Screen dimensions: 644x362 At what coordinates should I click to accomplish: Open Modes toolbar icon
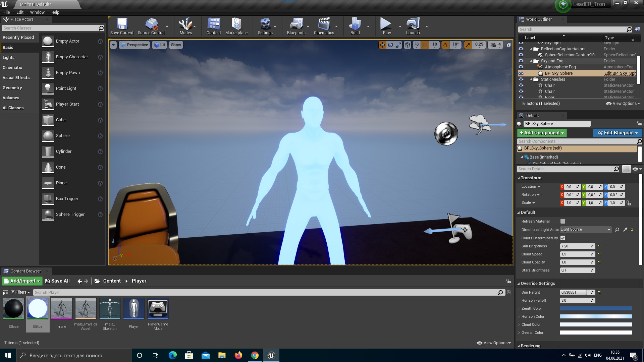point(185,26)
